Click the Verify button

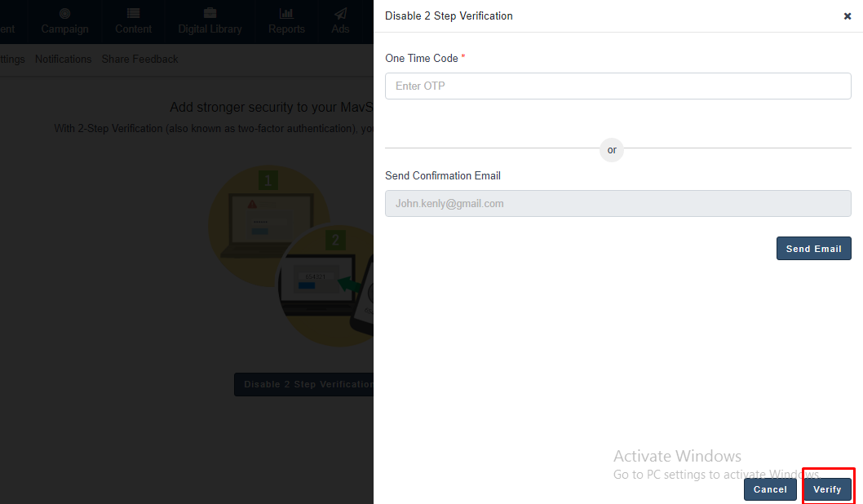[827, 489]
